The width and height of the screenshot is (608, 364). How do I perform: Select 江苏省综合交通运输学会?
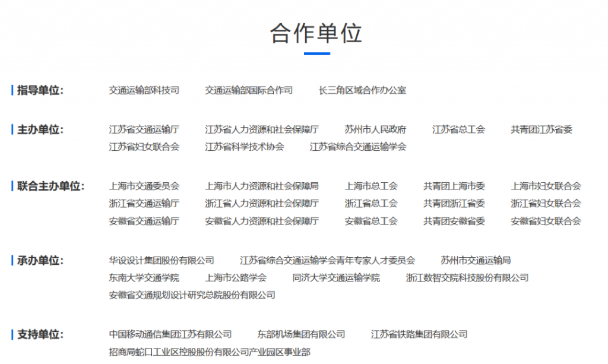[358, 147]
